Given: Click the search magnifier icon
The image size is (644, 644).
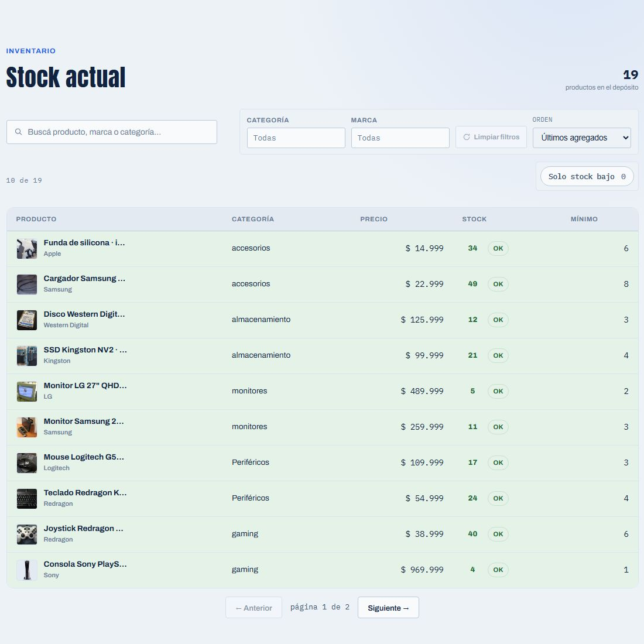Looking at the screenshot, I should 19,132.
